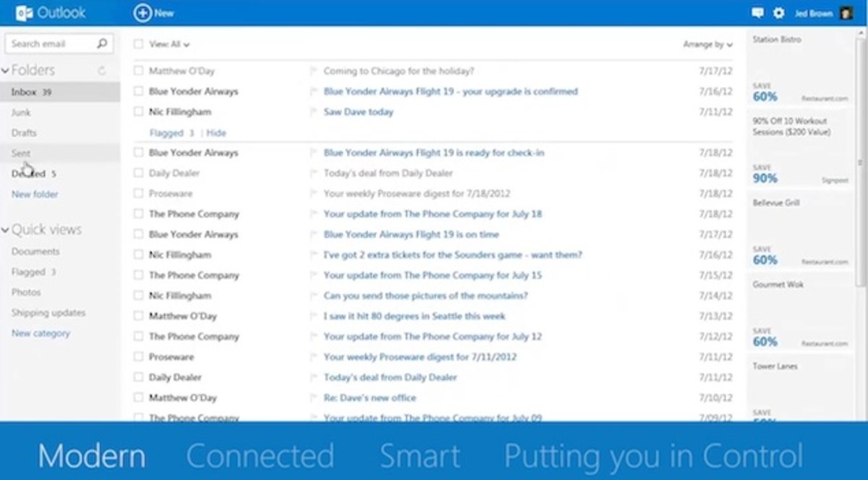Flag the Re: Dave's new office message
This screenshot has width=868, height=480.
tap(314, 397)
